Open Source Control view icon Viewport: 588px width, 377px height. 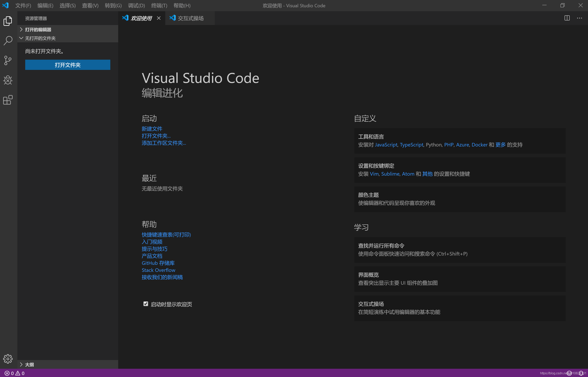coord(8,60)
